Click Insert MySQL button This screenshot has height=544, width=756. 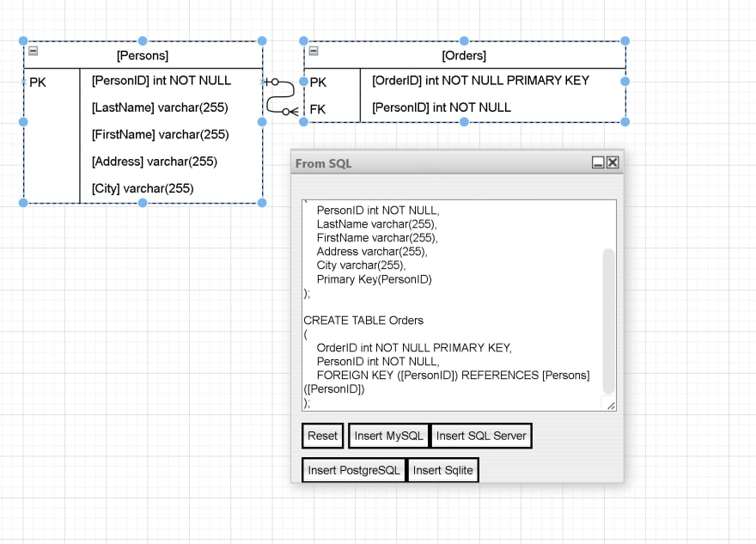[388, 436]
